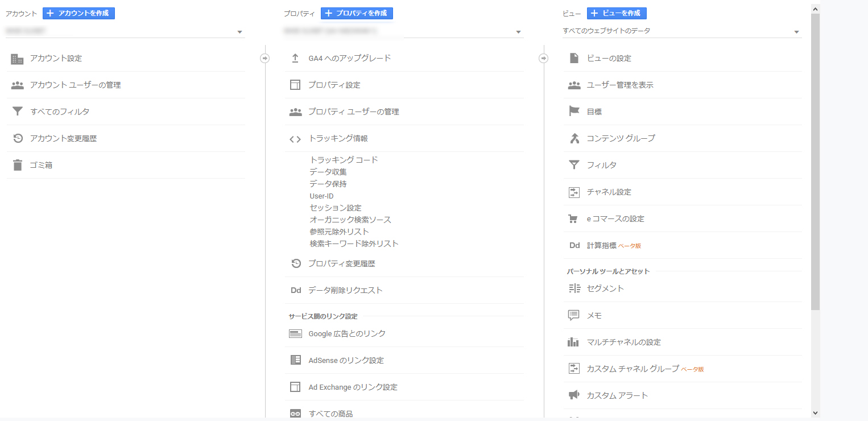868x421 pixels.
Task: Click the e コマースの設定 cart icon
Action: (574, 218)
